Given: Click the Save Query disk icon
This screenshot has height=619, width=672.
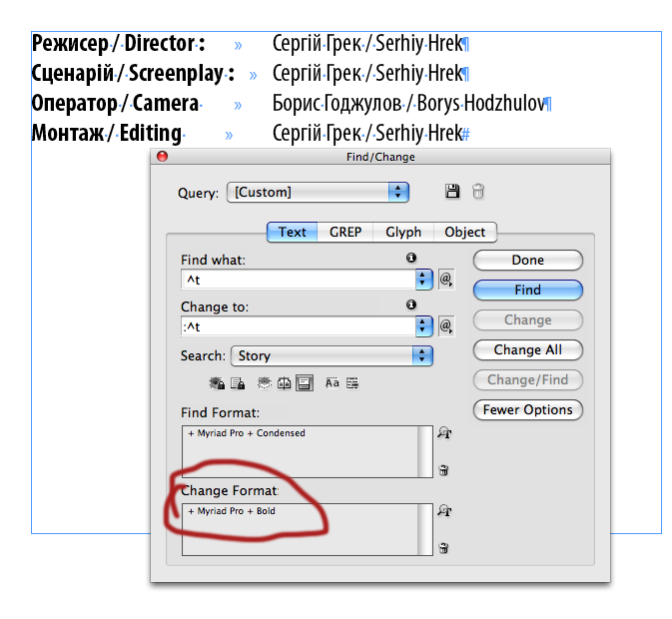Looking at the screenshot, I should click(452, 191).
